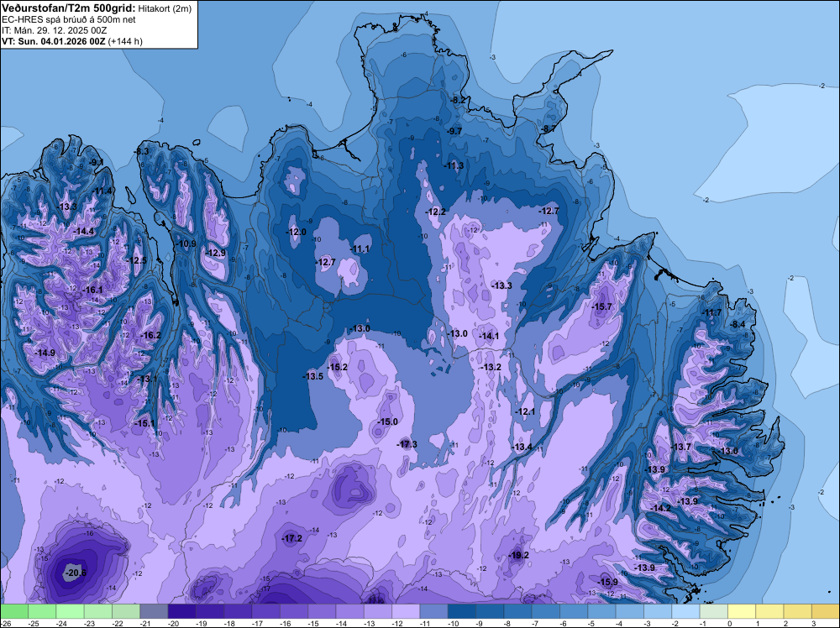Select the -12.9 temperature label
840x628 pixels.
coord(215,254)
